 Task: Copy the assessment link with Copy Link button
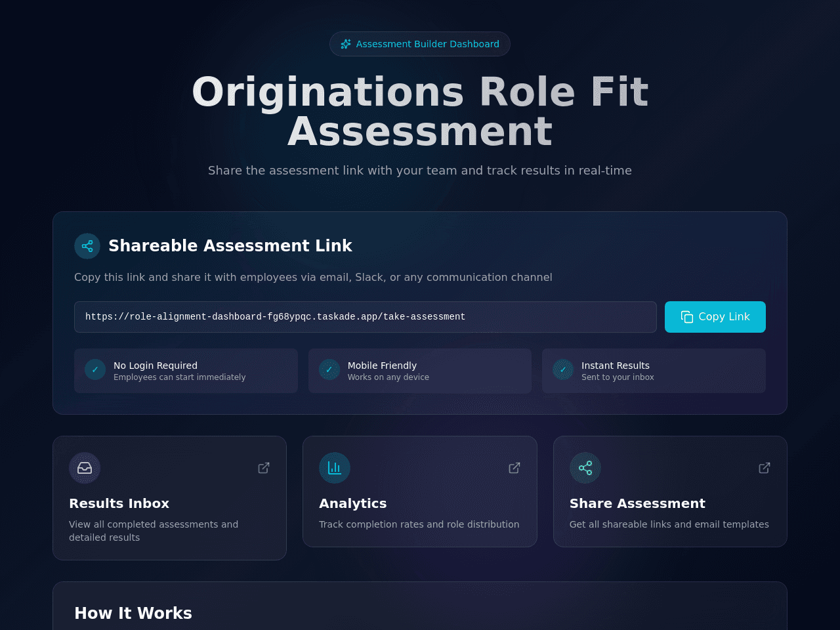pos(715,317)
